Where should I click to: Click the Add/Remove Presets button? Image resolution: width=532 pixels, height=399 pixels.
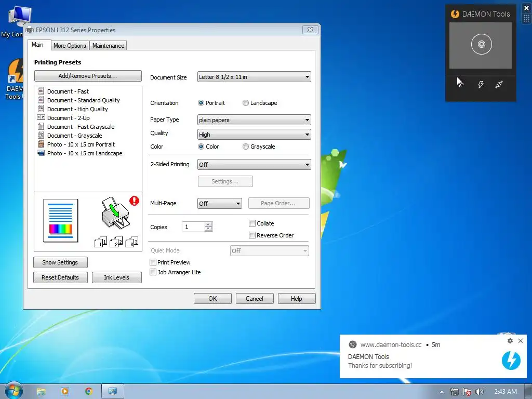88,76
